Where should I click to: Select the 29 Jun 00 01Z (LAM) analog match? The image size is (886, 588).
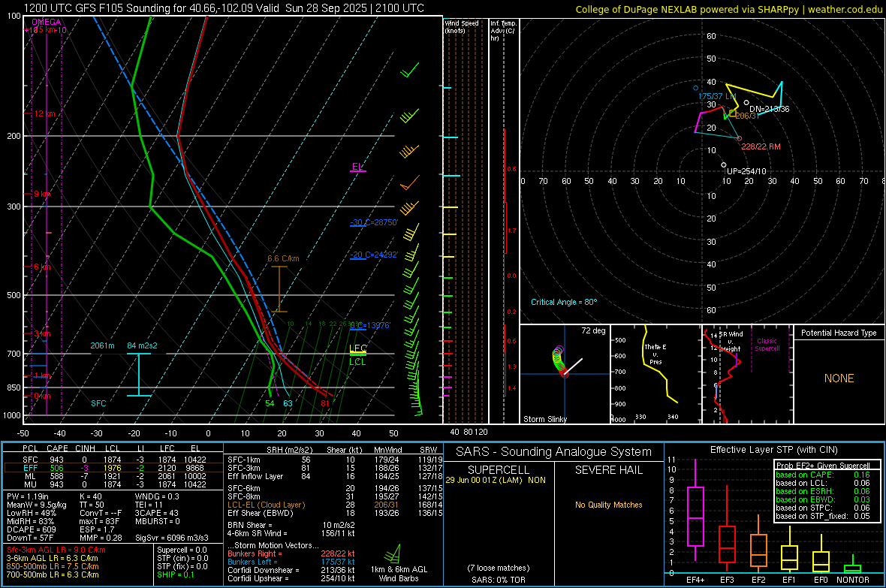coord(496,480)
